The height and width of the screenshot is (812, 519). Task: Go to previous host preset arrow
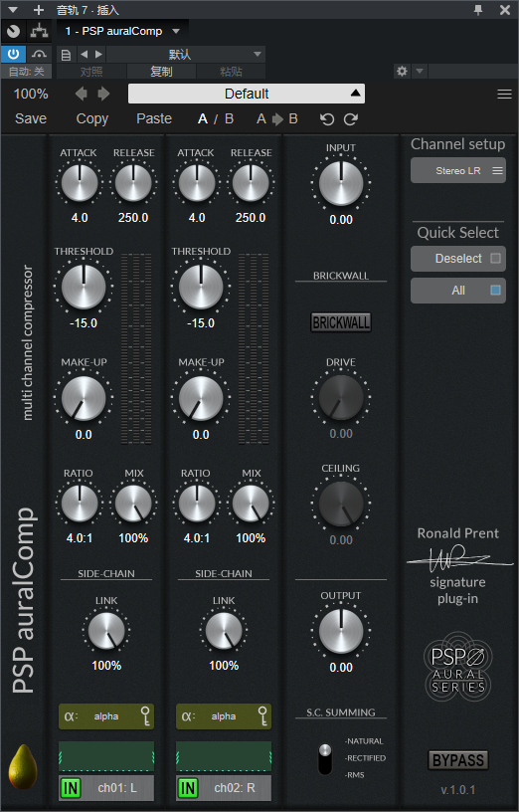point(84,54)
